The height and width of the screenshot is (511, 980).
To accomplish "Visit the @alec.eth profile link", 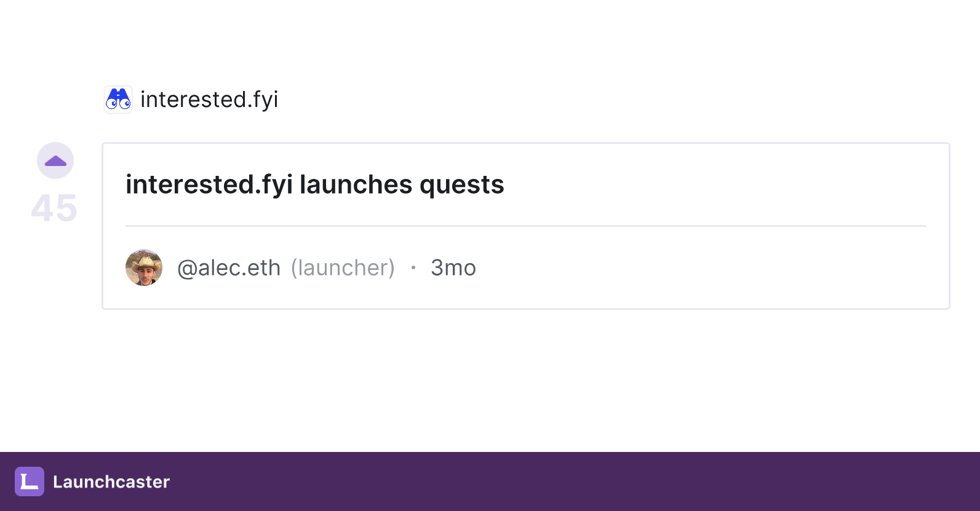I will (229, 268).
